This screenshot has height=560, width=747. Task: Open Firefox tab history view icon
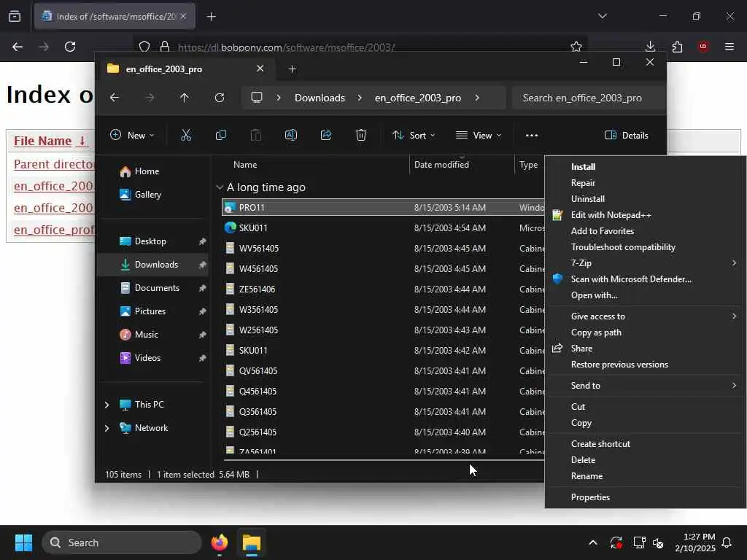[15, 16]
